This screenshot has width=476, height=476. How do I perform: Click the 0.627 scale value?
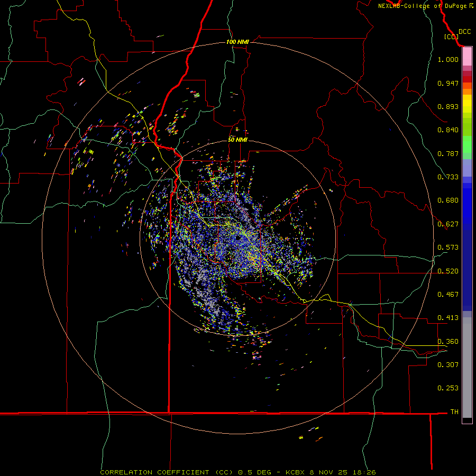pyautogui.click(x=448, y=224)
